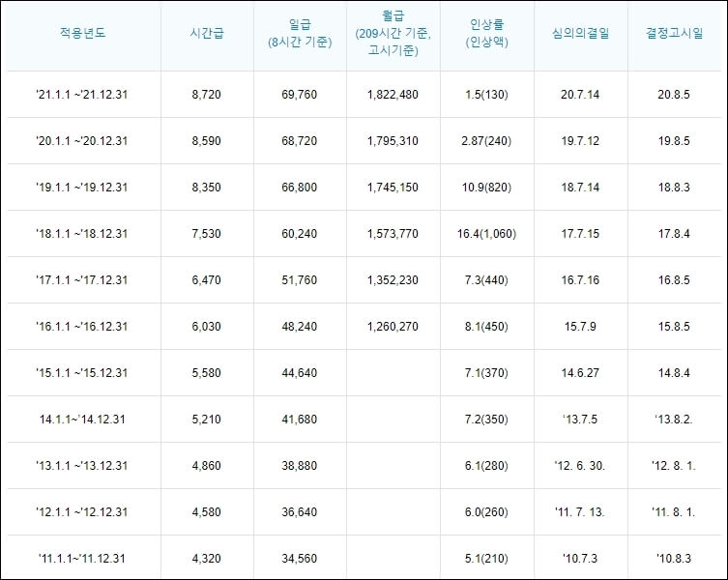Click the 16.8.5 notice date

(x=674, y=280)
